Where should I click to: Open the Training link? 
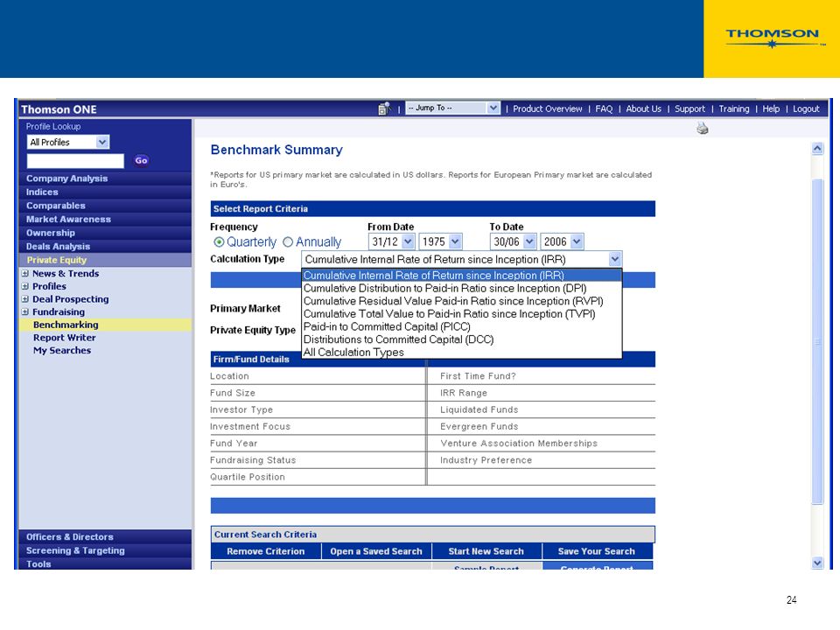[734, 108]
